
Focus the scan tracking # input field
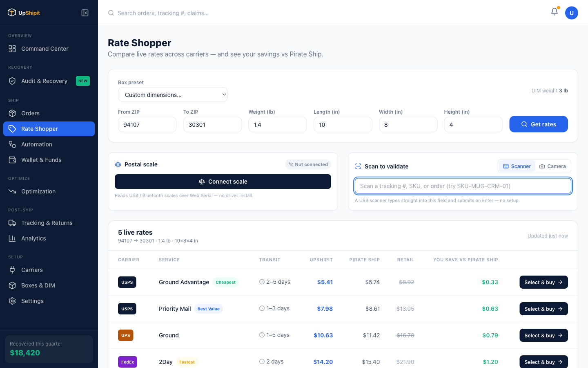tap(463, 186)
